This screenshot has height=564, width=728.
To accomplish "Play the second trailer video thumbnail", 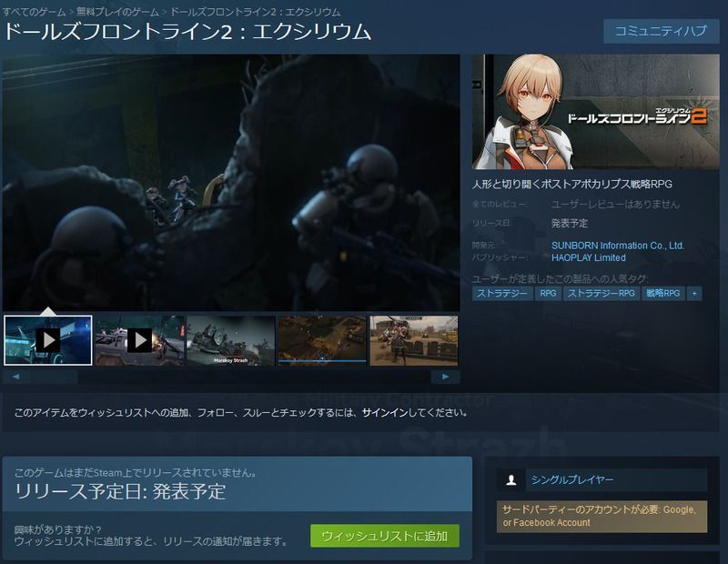I will pyautogui.click(x=139, y=340).
